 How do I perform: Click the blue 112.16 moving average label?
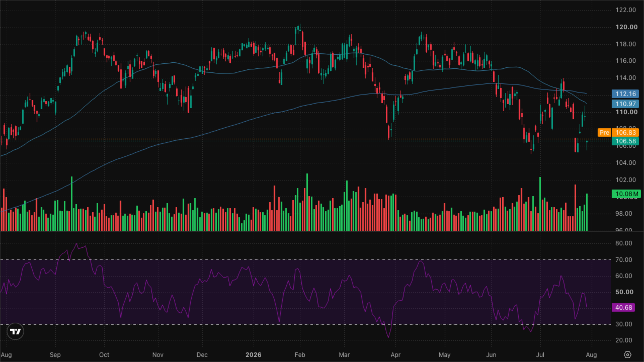(625, 94)
